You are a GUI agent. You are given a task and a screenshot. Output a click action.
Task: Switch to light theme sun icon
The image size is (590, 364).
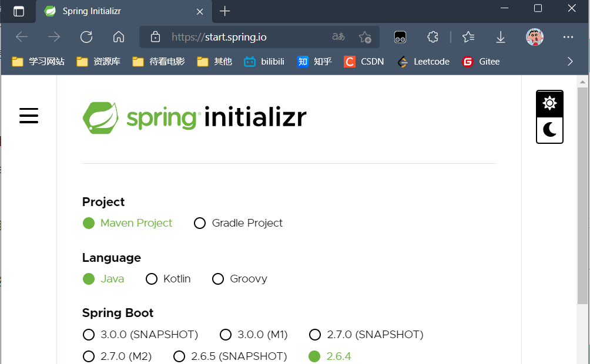pyautogui.click(x=549, y=103)
